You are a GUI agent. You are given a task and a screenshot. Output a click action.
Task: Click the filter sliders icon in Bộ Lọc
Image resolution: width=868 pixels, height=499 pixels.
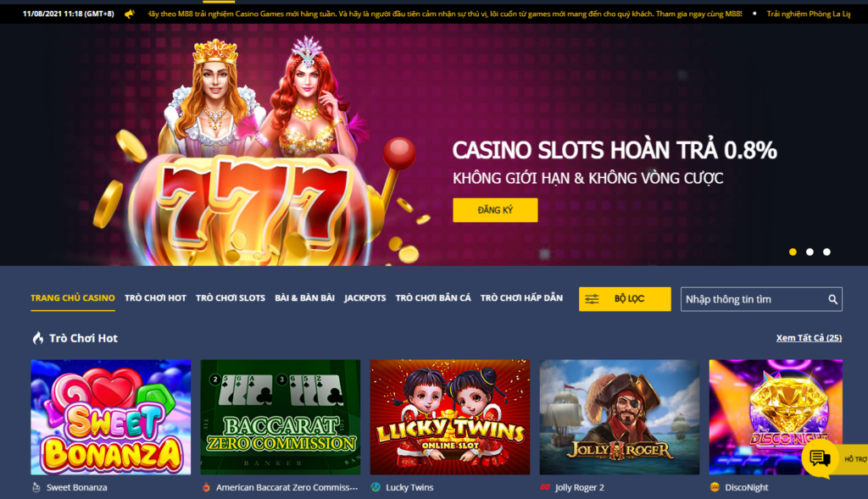tap(592, 299)
